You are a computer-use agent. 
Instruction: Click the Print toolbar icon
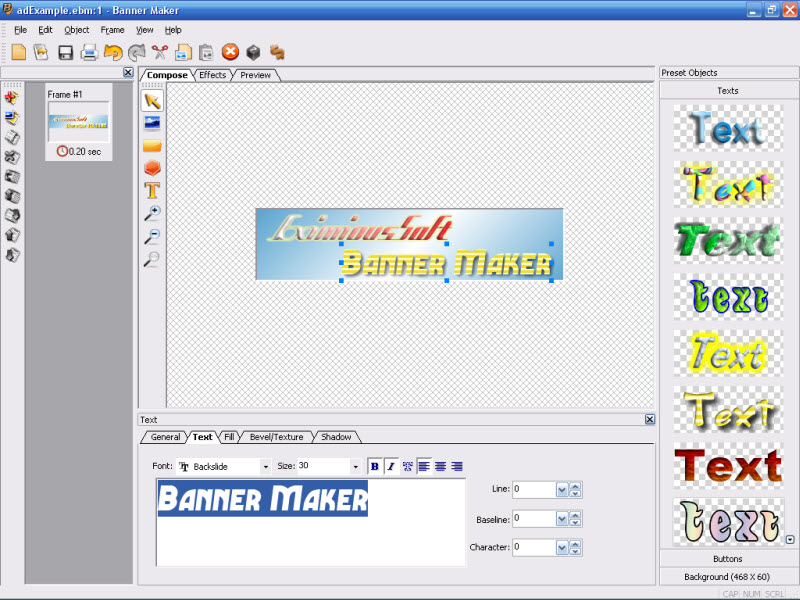click(89, 52)
